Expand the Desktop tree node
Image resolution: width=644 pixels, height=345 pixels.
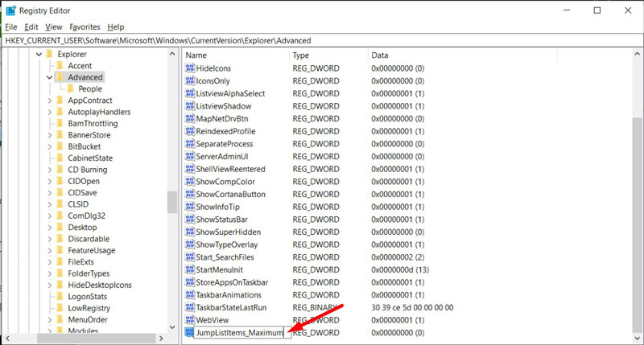50,228
